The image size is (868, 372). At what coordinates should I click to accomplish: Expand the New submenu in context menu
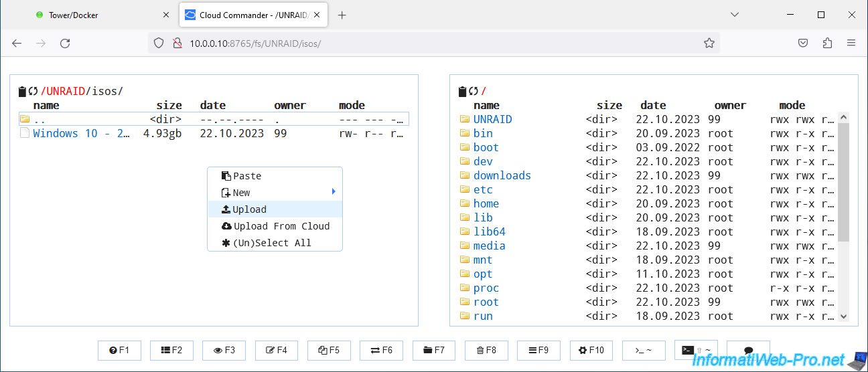(x=275, y=193)
